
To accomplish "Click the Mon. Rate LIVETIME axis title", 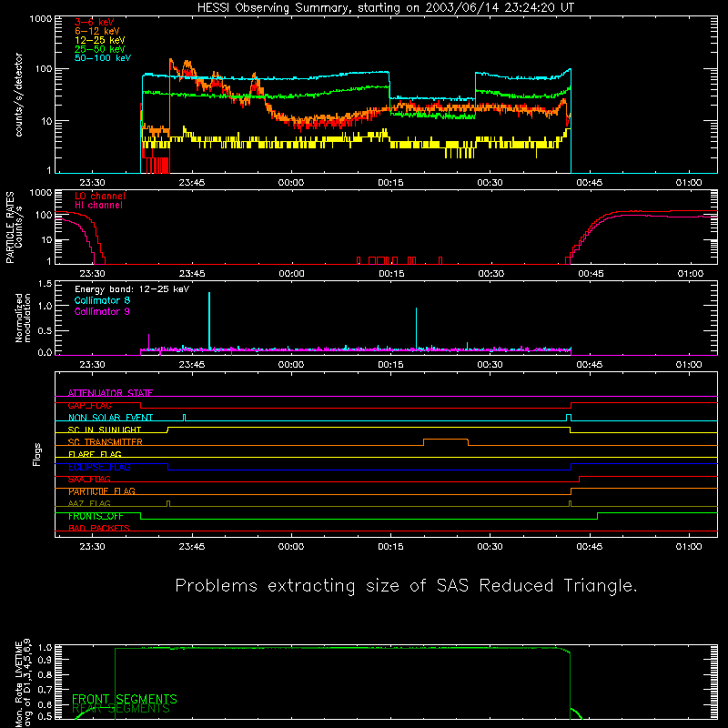I will 23,682.
